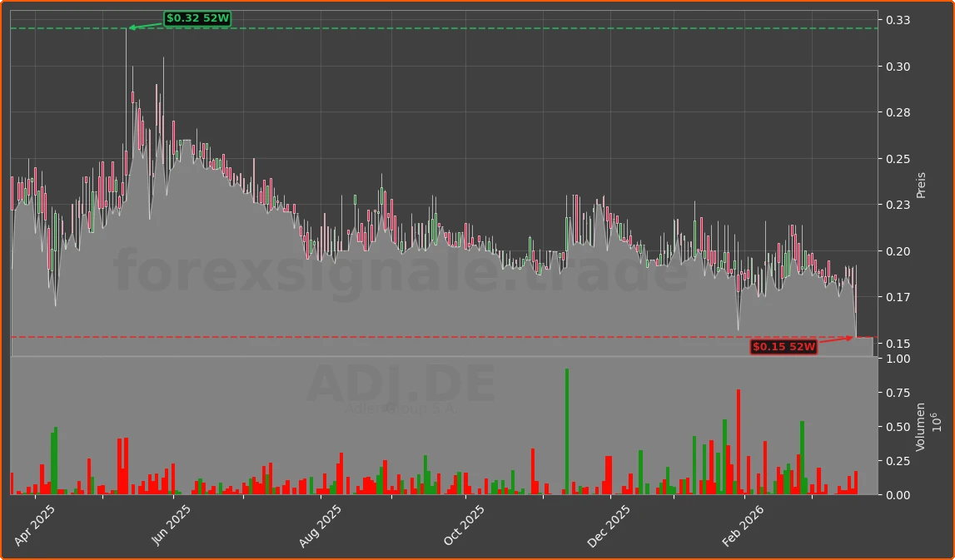Click the 0.20 price axis value
The height and width of the screenshot is (560, 955).
point(898,251)
